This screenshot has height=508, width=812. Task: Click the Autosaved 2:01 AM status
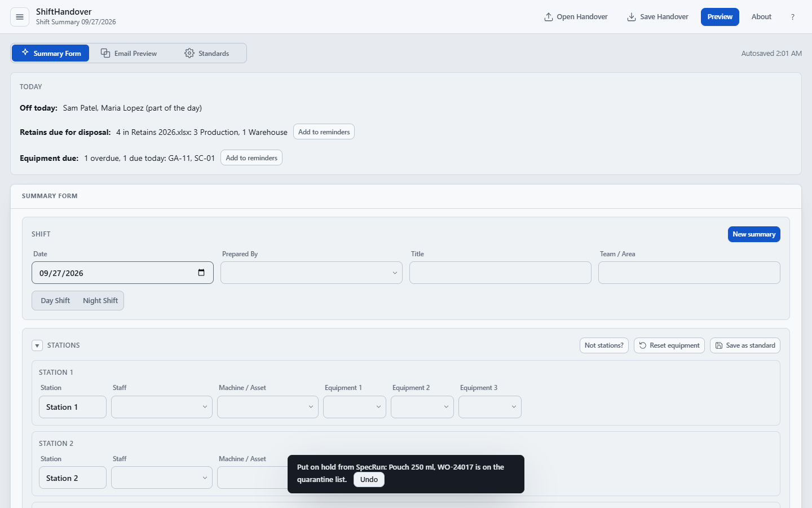(771, 54)
